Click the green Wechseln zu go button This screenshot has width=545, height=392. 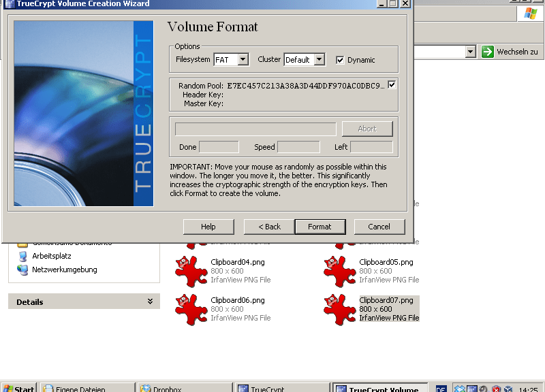[x=488, y=52]
